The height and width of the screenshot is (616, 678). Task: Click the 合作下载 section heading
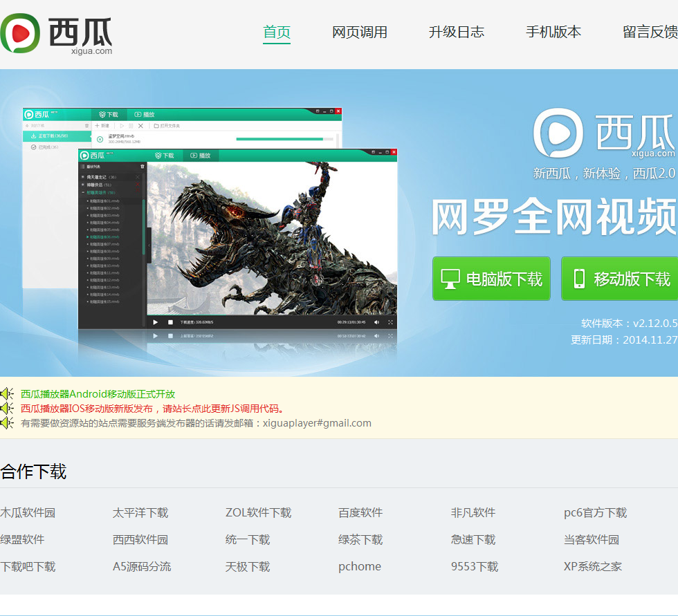33,472
